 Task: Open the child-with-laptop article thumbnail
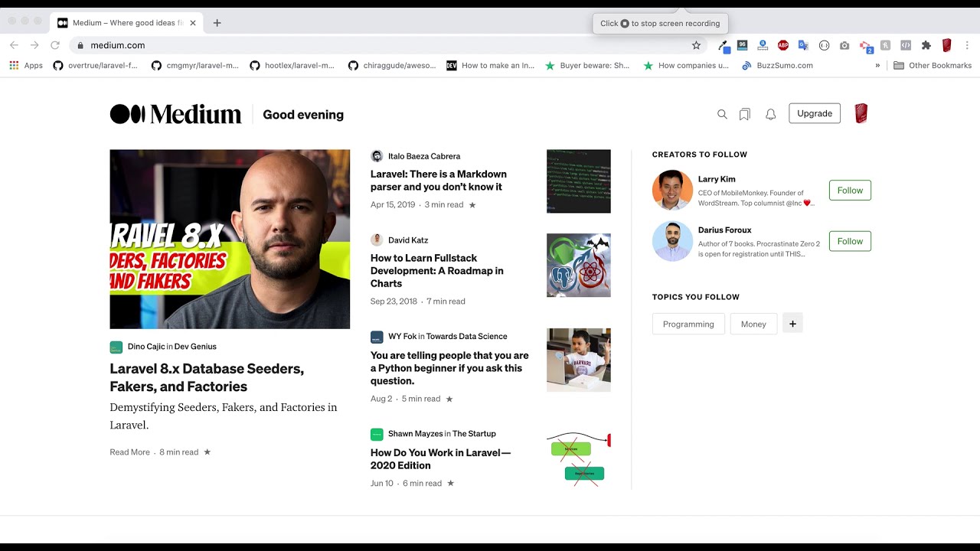pyautogui.click(x=579, y=360)
